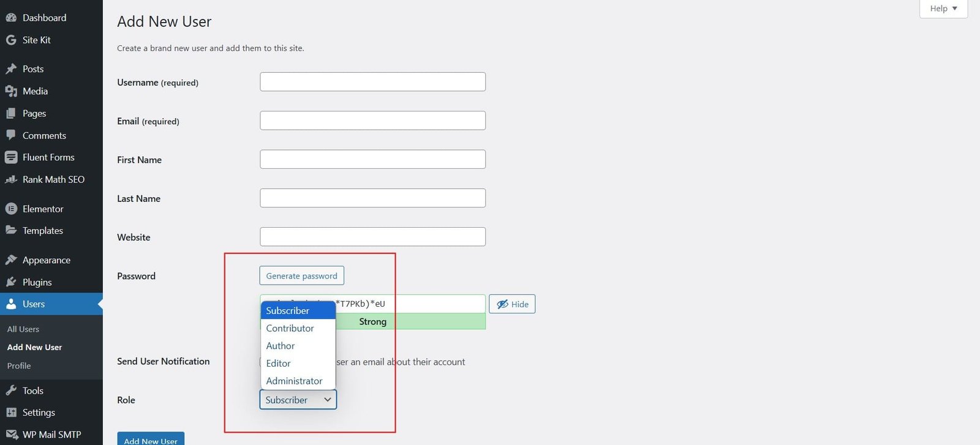This screenshot has width=980, height=445.
Task: Click the Comments bubble icon
Action: 11,135
